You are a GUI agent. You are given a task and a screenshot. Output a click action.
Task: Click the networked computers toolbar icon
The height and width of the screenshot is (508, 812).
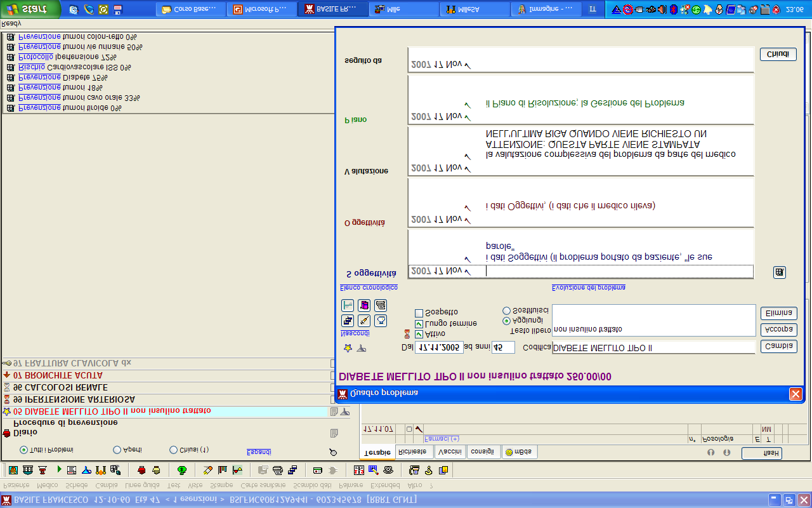coord(115,470)
